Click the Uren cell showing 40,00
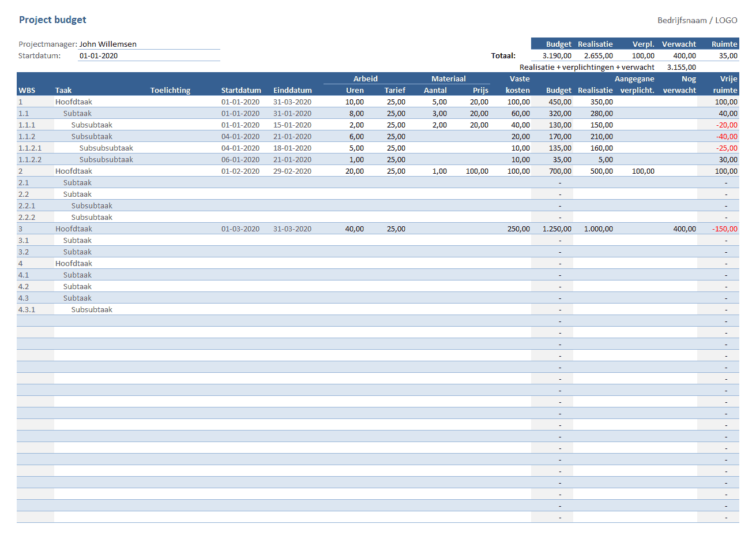The width and height of the screenshot is (756, 535). click(354, 229)
